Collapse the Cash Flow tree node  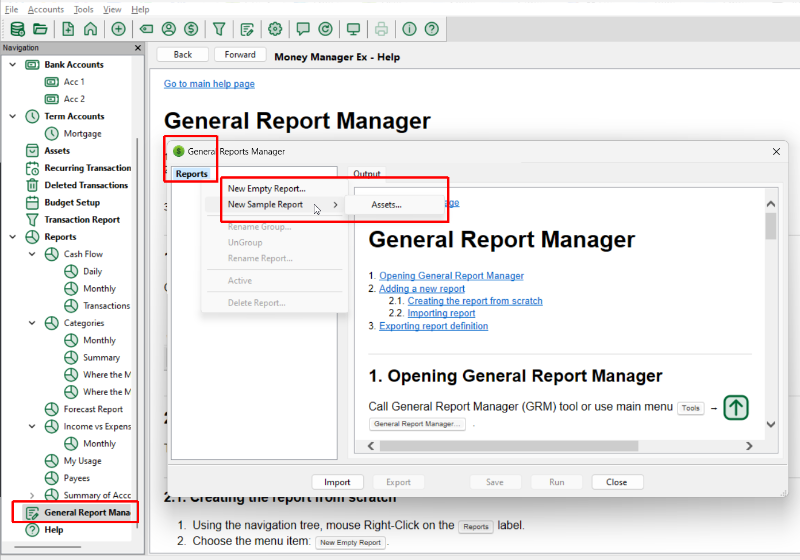(x=32, y=254)
